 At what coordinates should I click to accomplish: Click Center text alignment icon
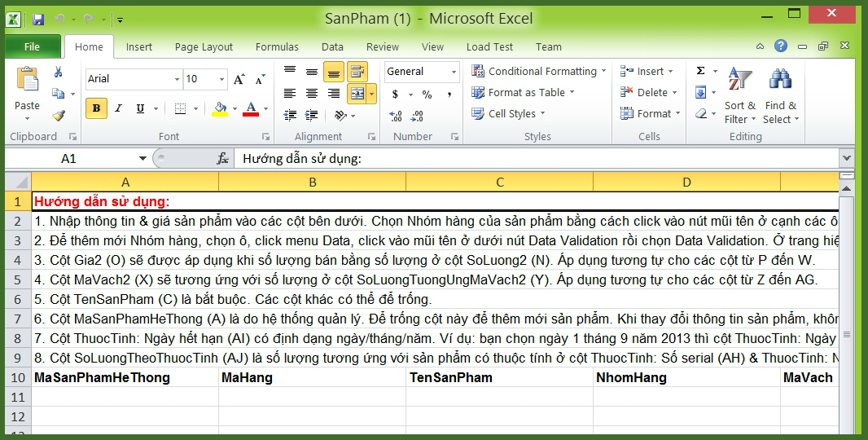(x=312, y=94)
